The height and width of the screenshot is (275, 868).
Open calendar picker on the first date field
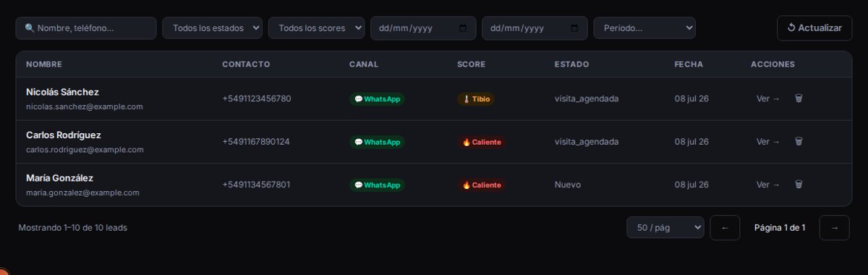pyautogui.click(x=463, y=28)
